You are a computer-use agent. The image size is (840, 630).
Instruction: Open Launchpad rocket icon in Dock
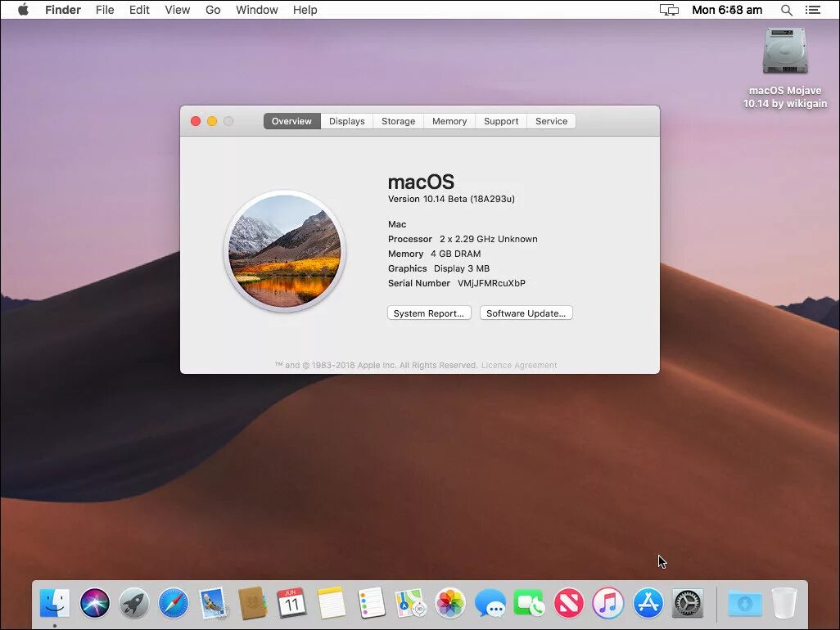pyautogui.click(x=134, y=603)
